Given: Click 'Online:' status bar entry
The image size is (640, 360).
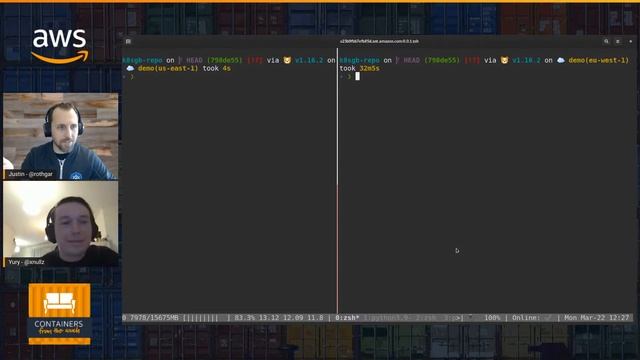Looking at the screenshot, I should (x=526, y=318).
